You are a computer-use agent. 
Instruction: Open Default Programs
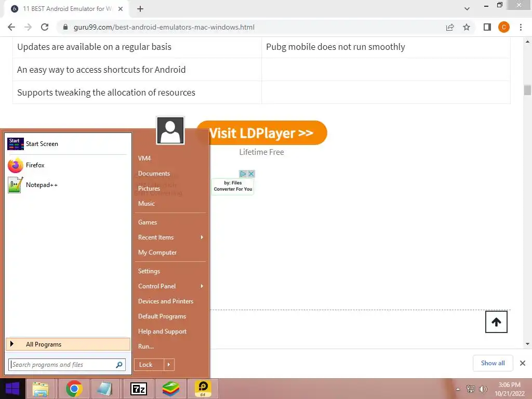click(x=162, y=316)
